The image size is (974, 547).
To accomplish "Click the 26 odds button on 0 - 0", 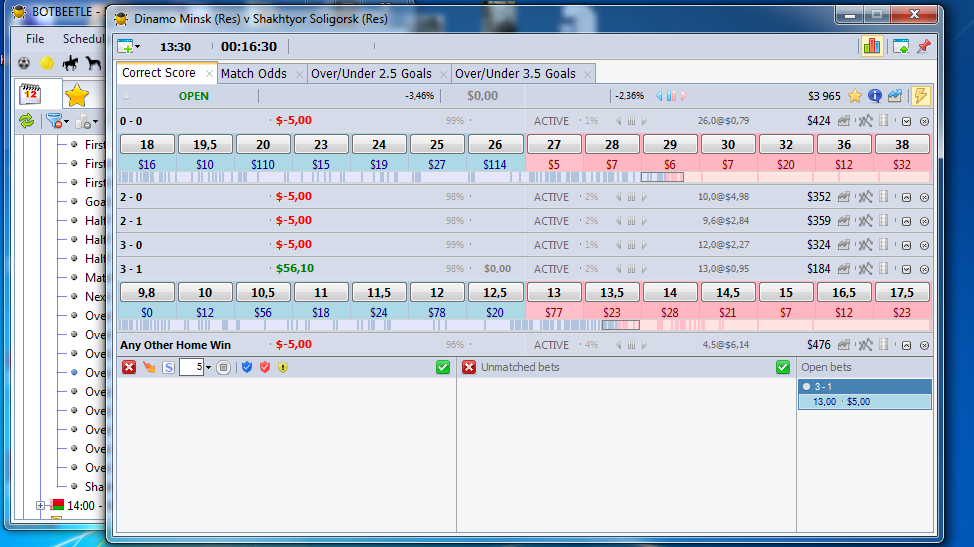I will [x=495, y=145].
